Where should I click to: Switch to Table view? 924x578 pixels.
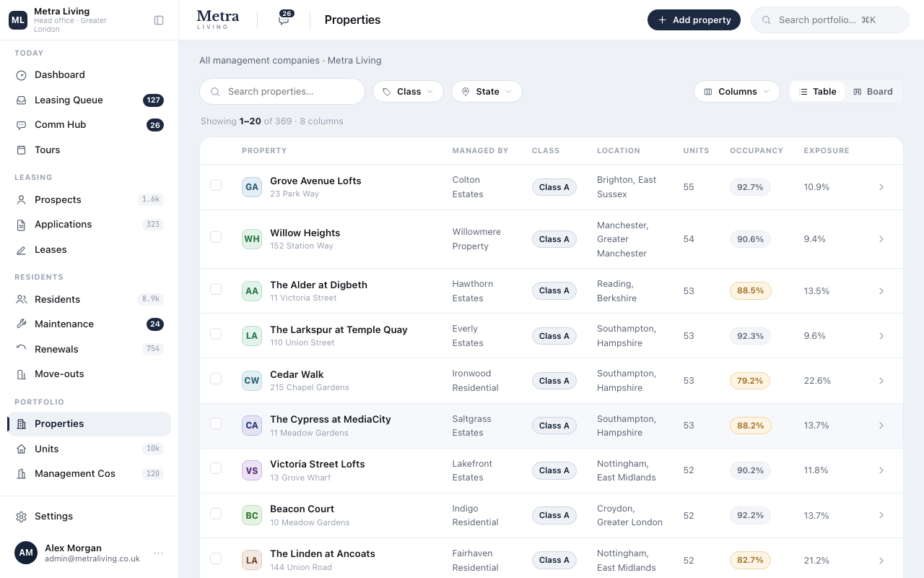coord(817,92)
